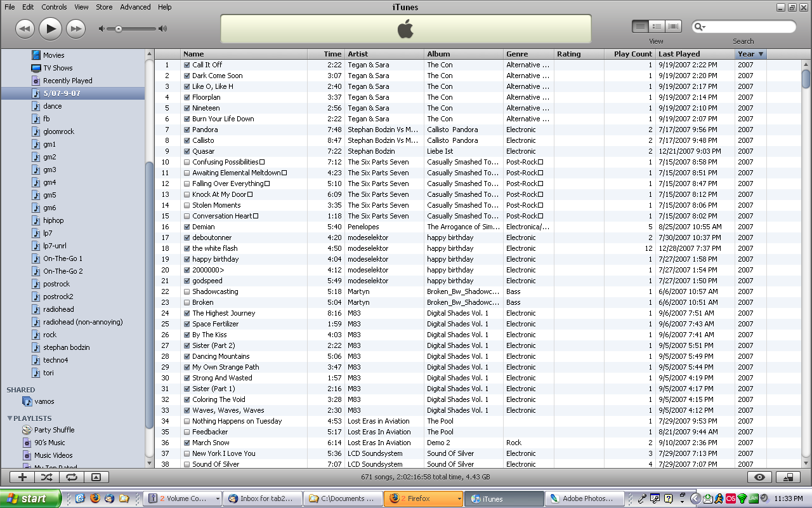This screenshot has height=508, width=812.
Task: Open the Edit menu
Action: click(x=28, y=7)
